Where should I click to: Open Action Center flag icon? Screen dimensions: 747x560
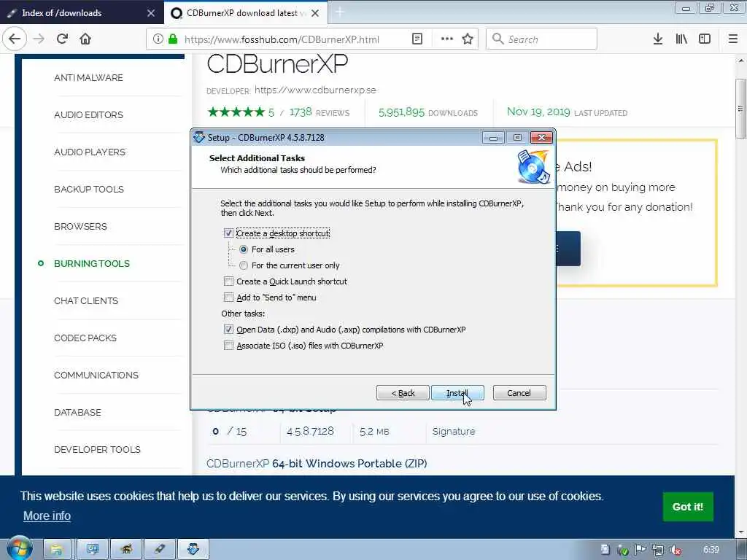[640, 550]
